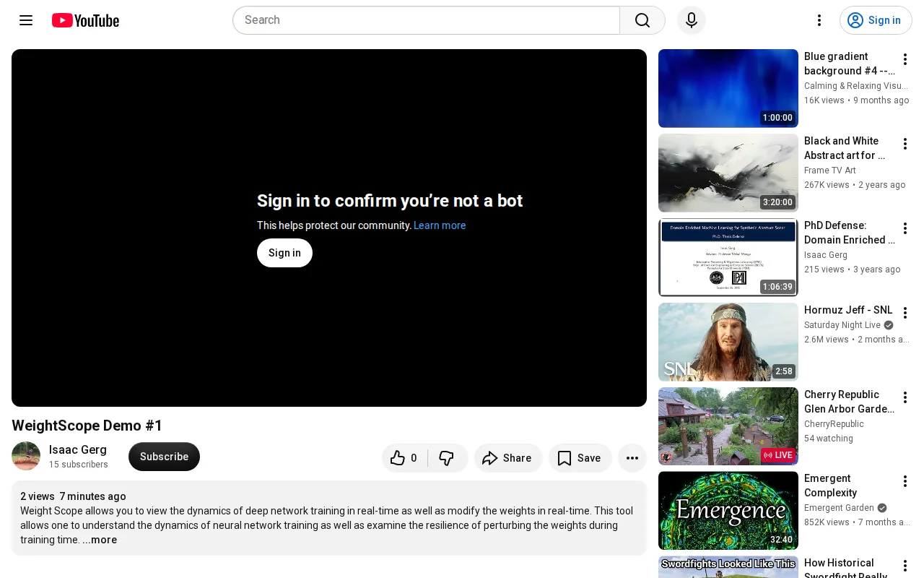Open Isaac Gerg channel avatar
The width and height of the screenshot is (924, 578).
(x=26, y=456)
